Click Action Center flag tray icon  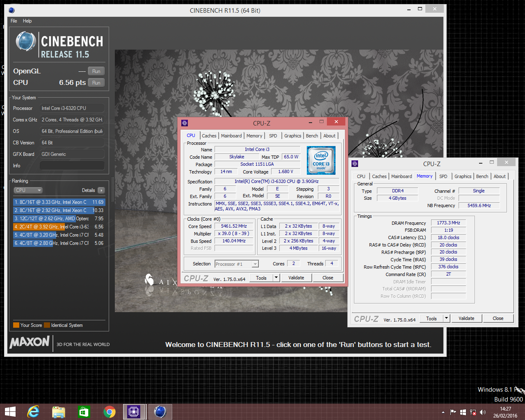(453, 412)
